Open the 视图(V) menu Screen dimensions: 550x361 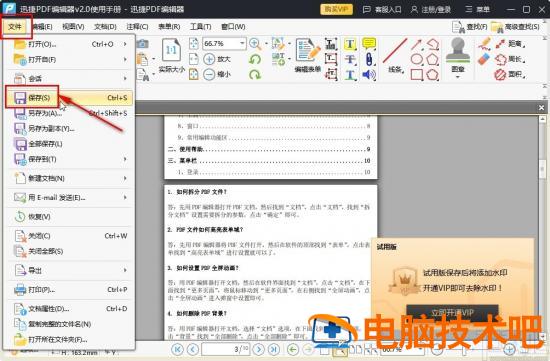[73, 27]
